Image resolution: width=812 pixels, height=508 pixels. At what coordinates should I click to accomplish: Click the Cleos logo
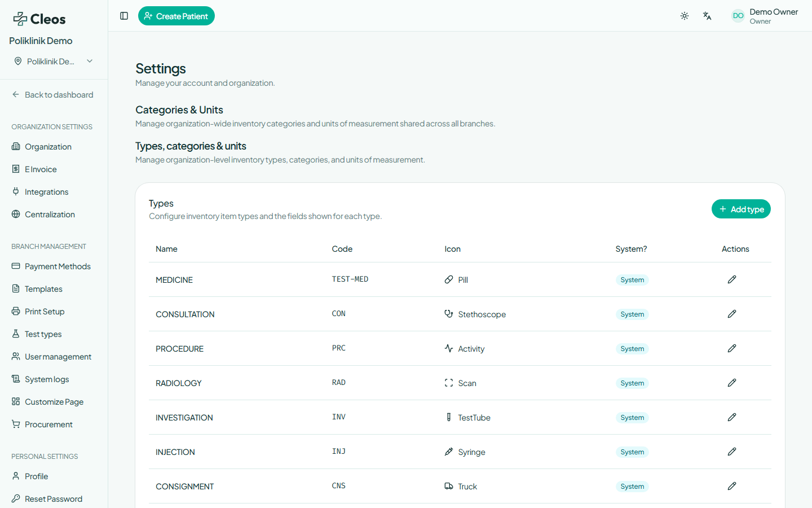coord(39,19)
